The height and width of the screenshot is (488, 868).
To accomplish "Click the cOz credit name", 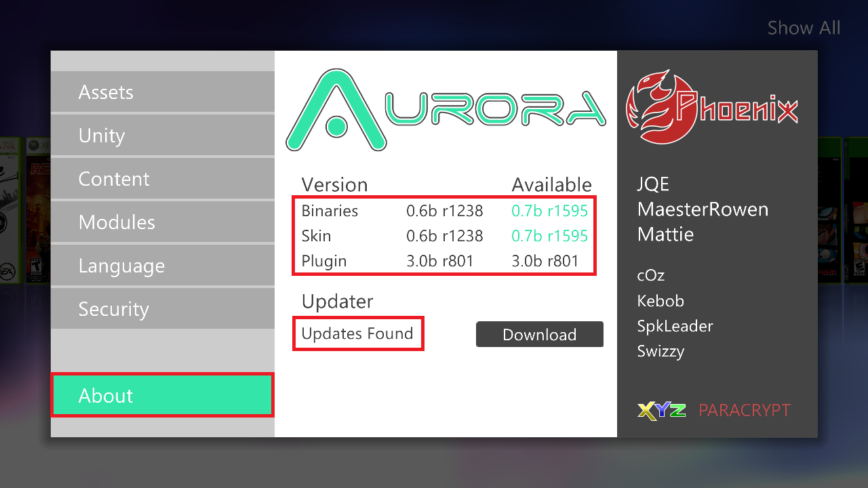I will (651, 276).
